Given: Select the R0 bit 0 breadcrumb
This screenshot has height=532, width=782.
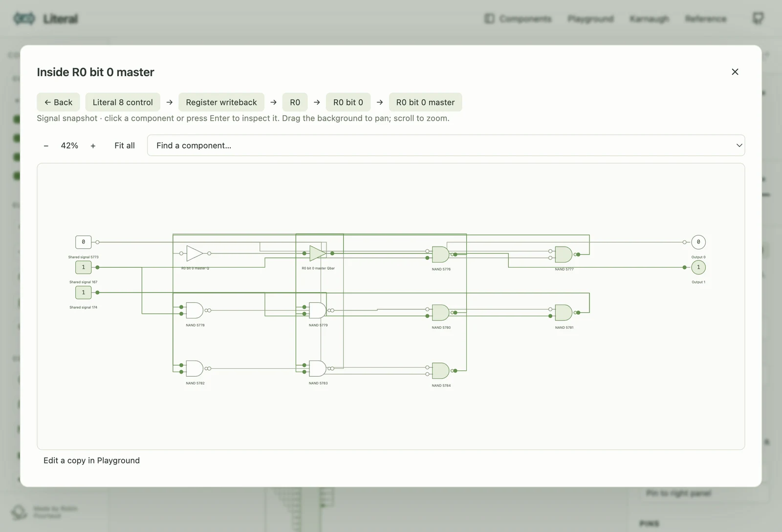Looking at the screenshot, I should [348, 102].
